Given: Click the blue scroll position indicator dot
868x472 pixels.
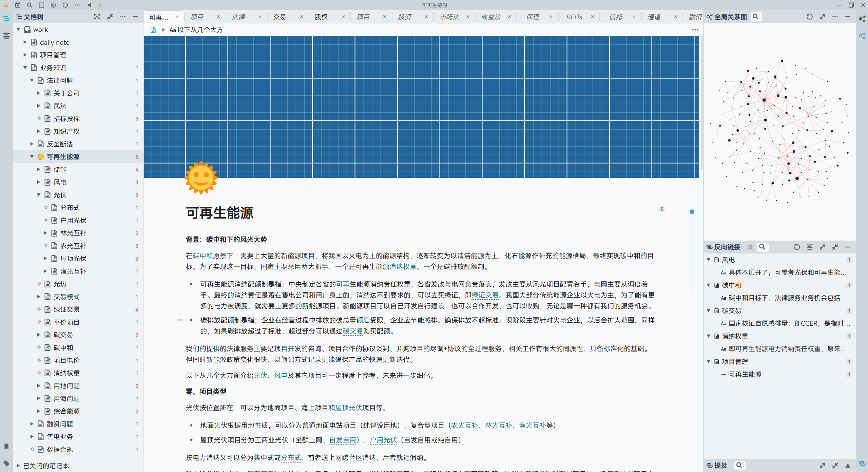Looking at the screenshot, I should (x=692, y=212).
